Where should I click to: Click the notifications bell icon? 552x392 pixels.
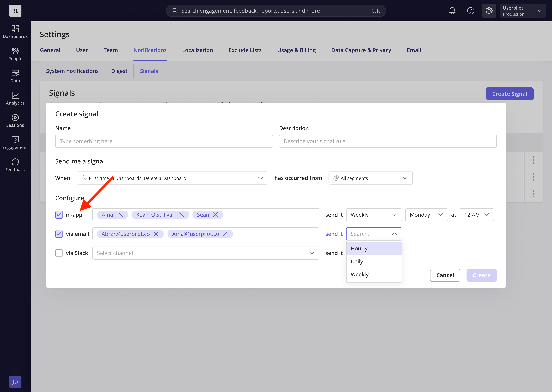pos(452,11)
